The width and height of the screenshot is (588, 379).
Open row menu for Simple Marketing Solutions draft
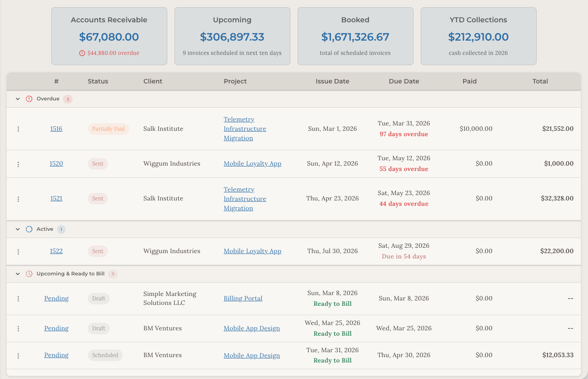tap(18, 299)
